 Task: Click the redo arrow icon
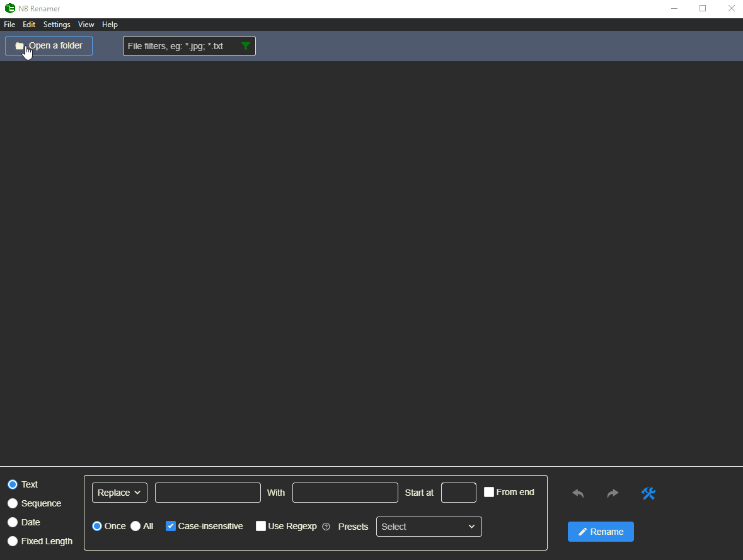coord(613,493)
